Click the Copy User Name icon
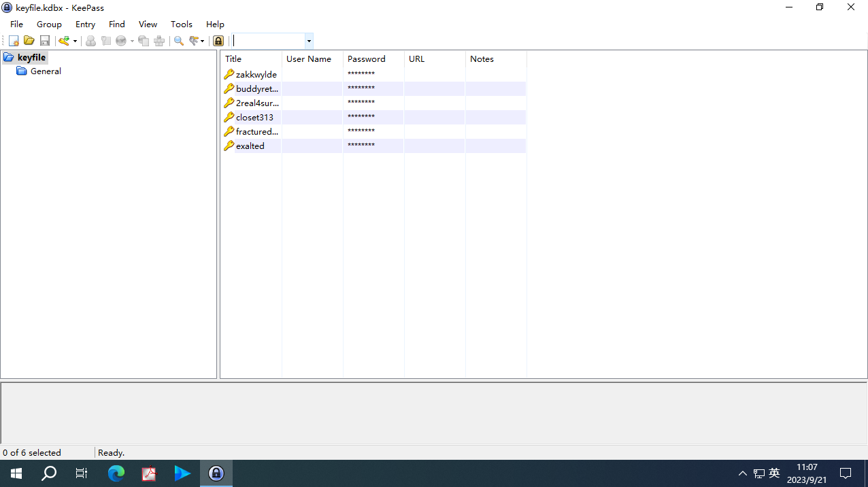The width and height of the screenshot is (868, 487). click(90, 41)
